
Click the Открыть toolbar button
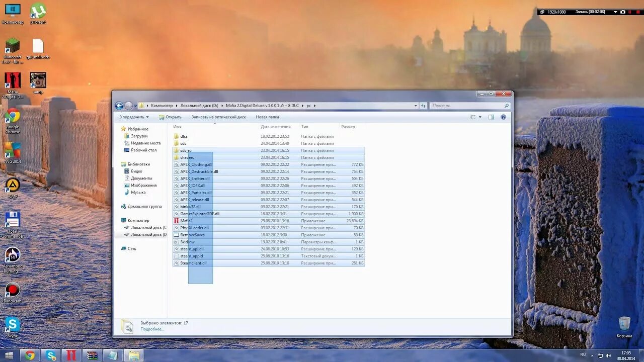click(171, 117)
